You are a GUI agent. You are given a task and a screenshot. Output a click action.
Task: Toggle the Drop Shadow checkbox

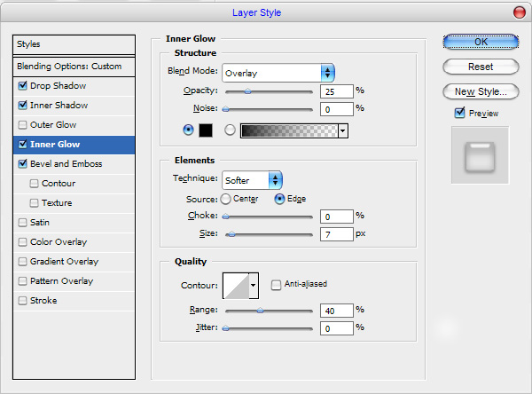[x=22, y=85]
